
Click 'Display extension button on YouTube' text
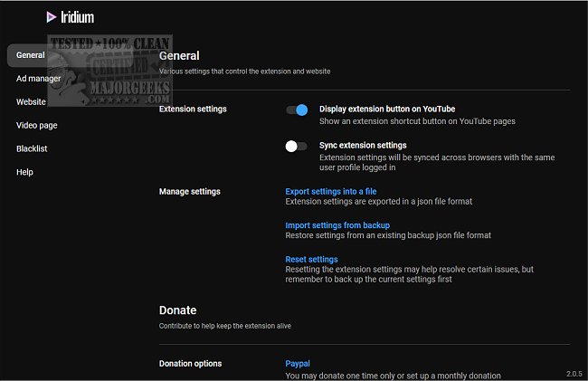click(x=387, y=110)
